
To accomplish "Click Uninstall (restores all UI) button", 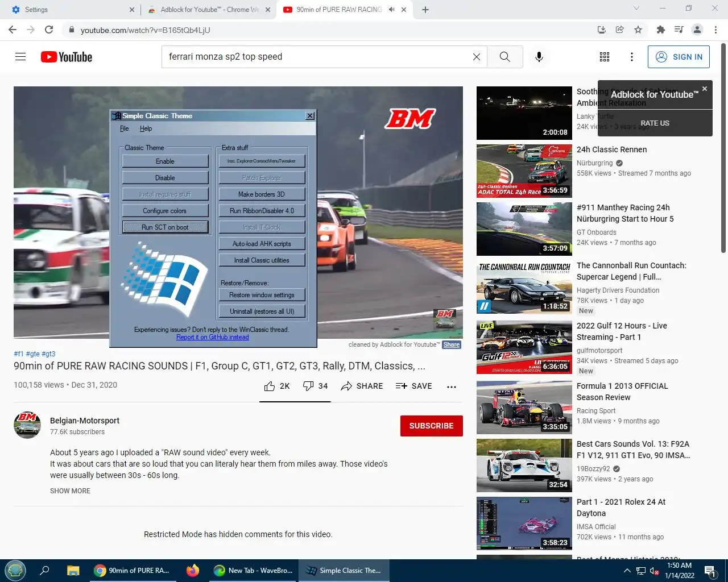I will (262, 311).
